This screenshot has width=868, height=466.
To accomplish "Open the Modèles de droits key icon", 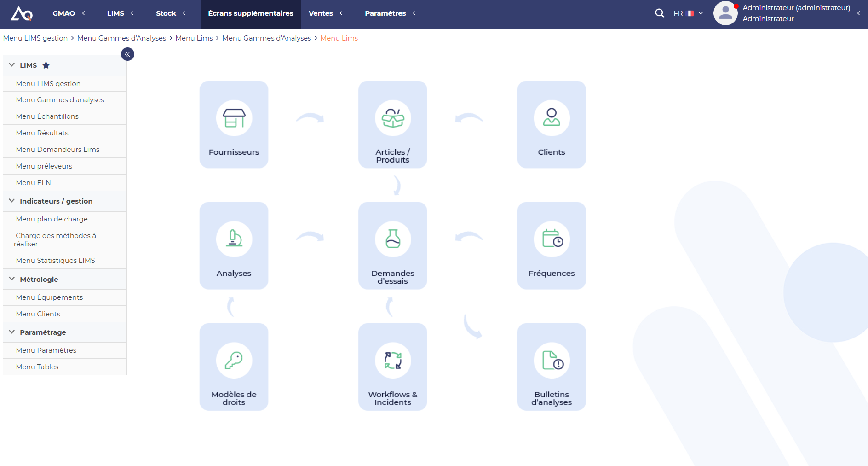I will tap(234, 360).
